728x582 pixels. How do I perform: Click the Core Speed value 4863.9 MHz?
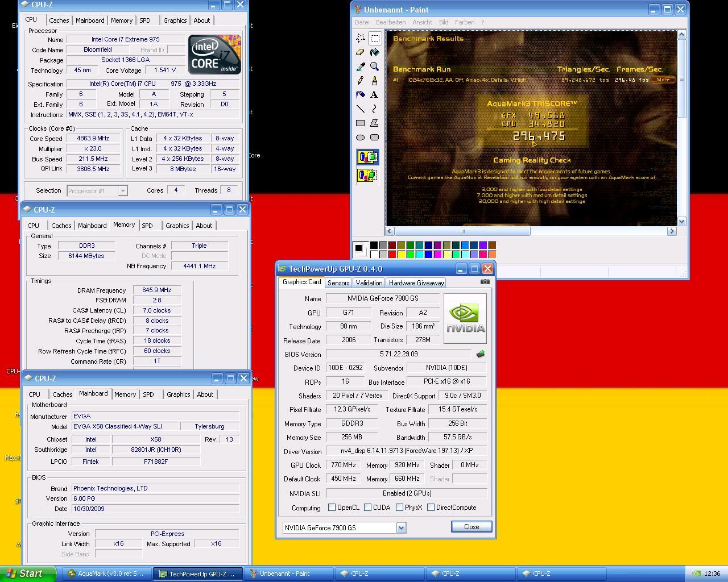click(93, 138)
